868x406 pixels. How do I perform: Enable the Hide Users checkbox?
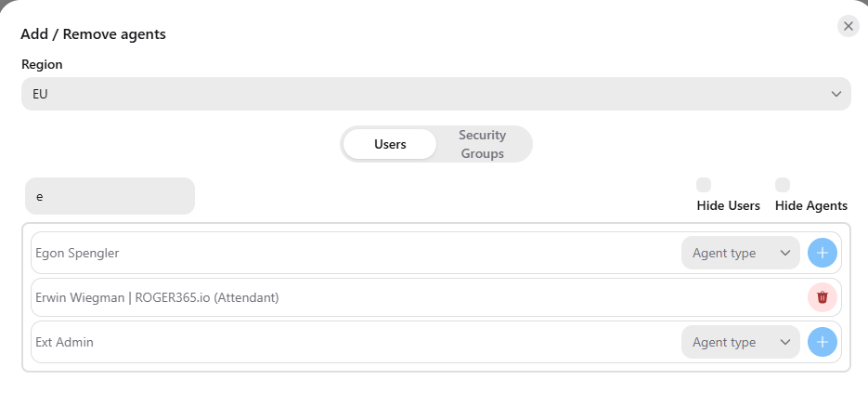[x=704, y=185]
